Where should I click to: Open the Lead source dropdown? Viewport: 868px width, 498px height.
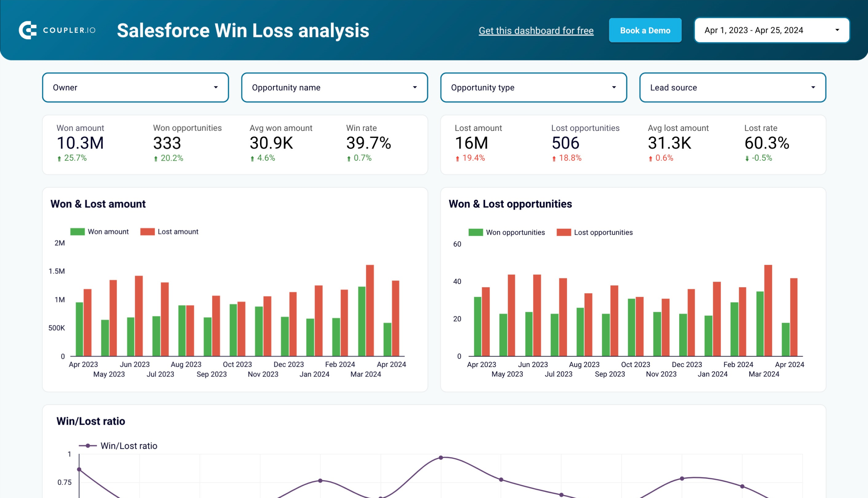(731, 87)
